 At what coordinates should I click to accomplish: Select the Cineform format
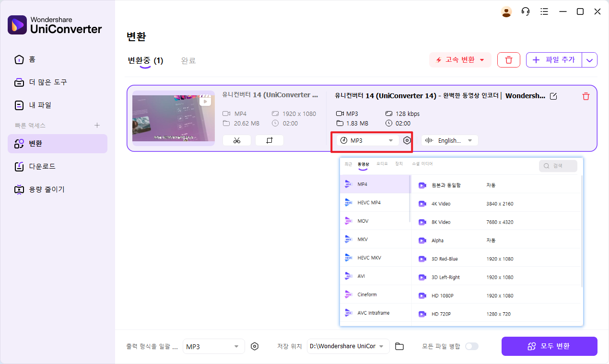click(375, 295)
